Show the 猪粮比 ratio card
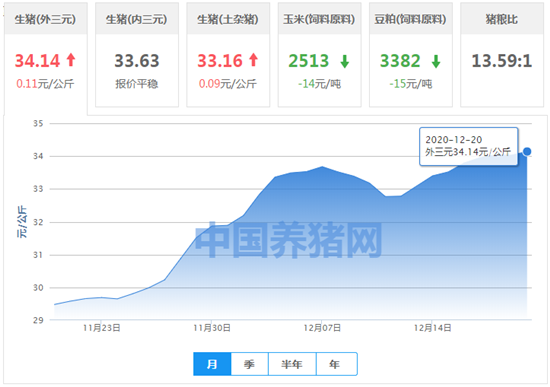This screenshot has width=550, height=387. [x=502, y=54]
